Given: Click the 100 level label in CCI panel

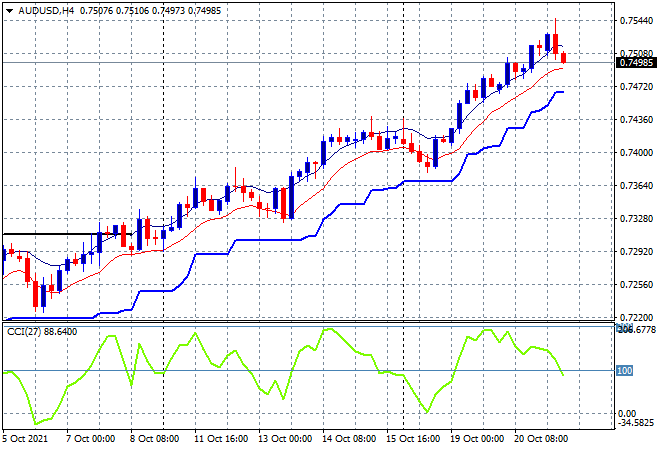Looking at the screenshot, I should 624,370.
